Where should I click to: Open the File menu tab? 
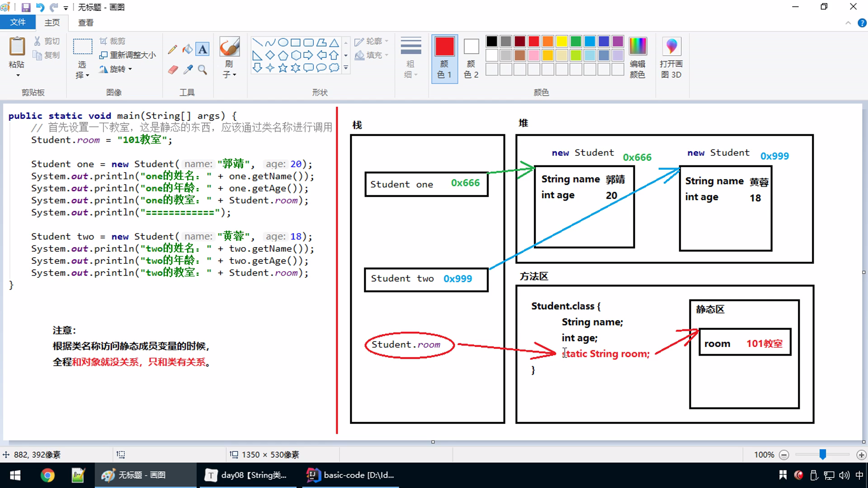18,22
